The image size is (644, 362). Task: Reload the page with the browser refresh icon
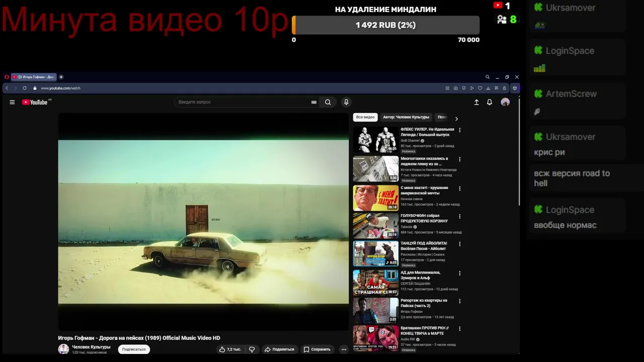click(x=24, y=88)
